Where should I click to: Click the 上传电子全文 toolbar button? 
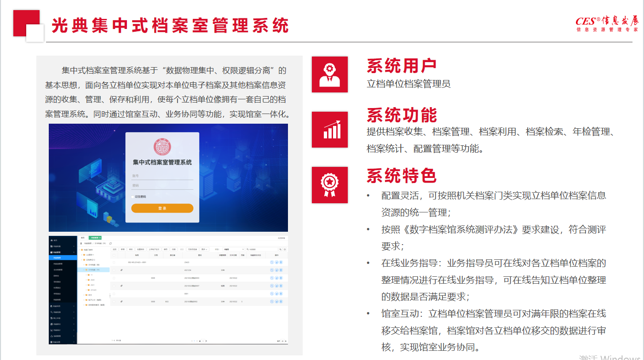[154, 249]
